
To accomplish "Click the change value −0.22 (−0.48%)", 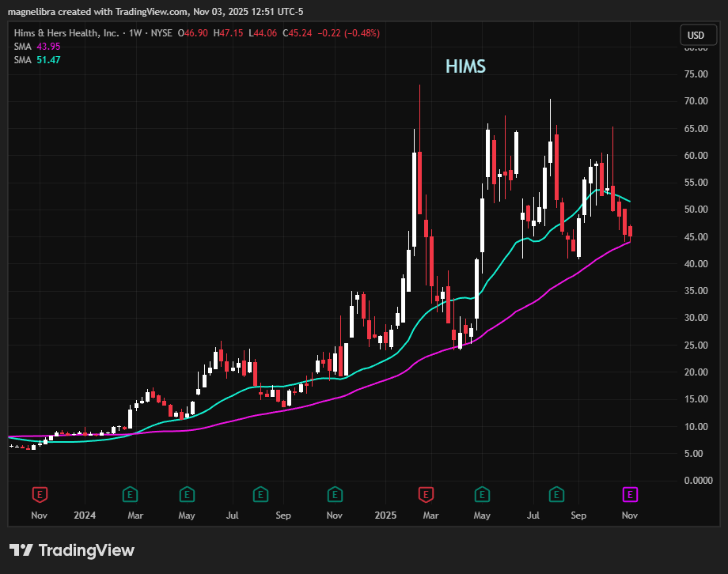I will click(349, 33).
